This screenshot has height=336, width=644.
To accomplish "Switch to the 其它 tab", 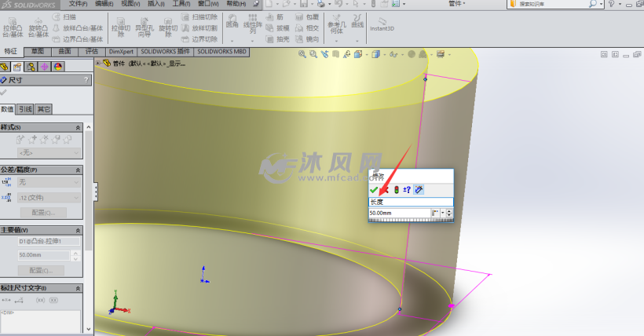I will click(x=43, y=109).
